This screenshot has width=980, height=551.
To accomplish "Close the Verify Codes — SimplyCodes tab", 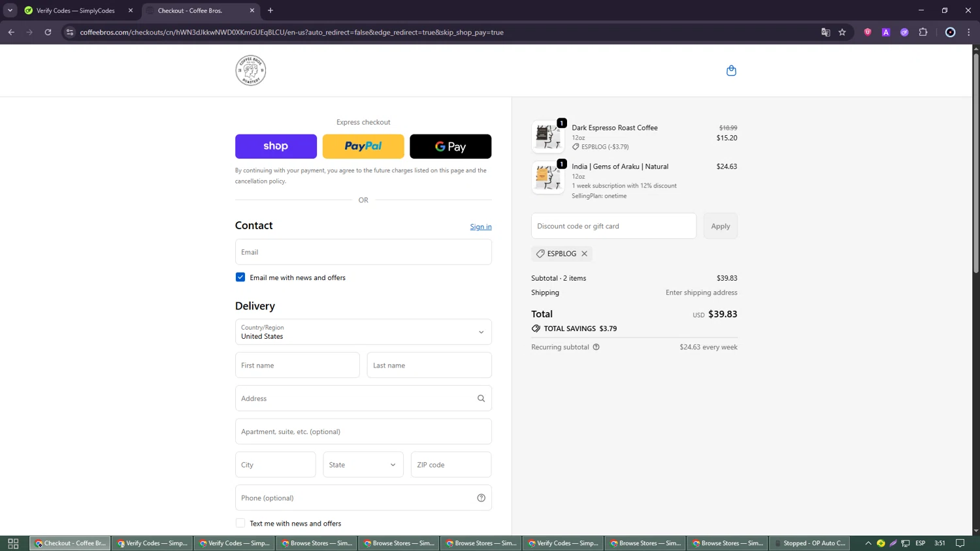I will click(131, 10).
